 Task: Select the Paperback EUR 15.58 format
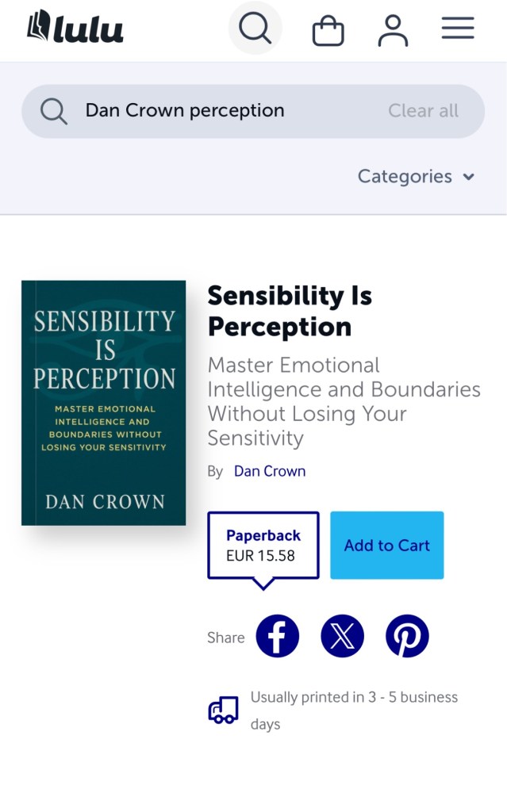click(263, 546)
